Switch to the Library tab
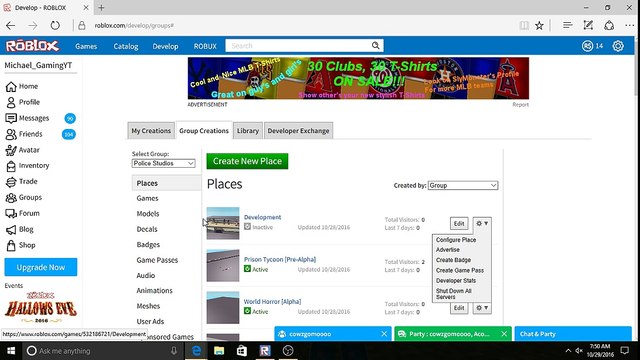This screenshot has width=640, height=360. (248, 131)
